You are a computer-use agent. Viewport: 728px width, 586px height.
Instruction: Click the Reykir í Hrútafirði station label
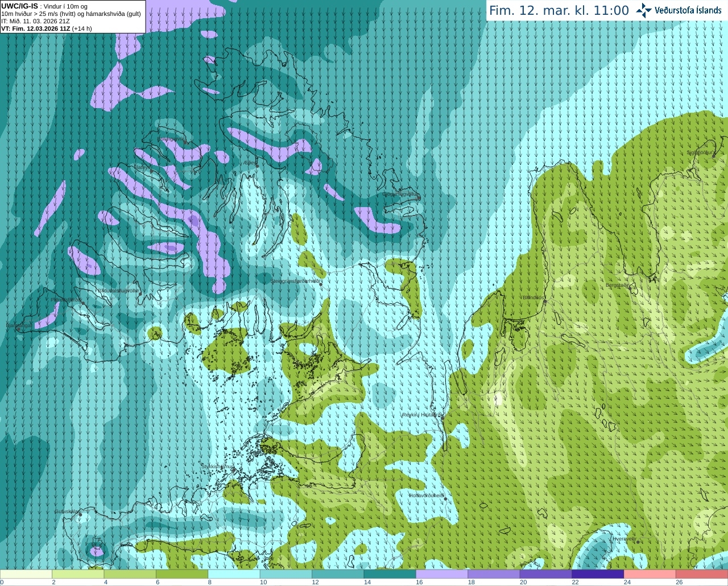[x=422, y=415]
